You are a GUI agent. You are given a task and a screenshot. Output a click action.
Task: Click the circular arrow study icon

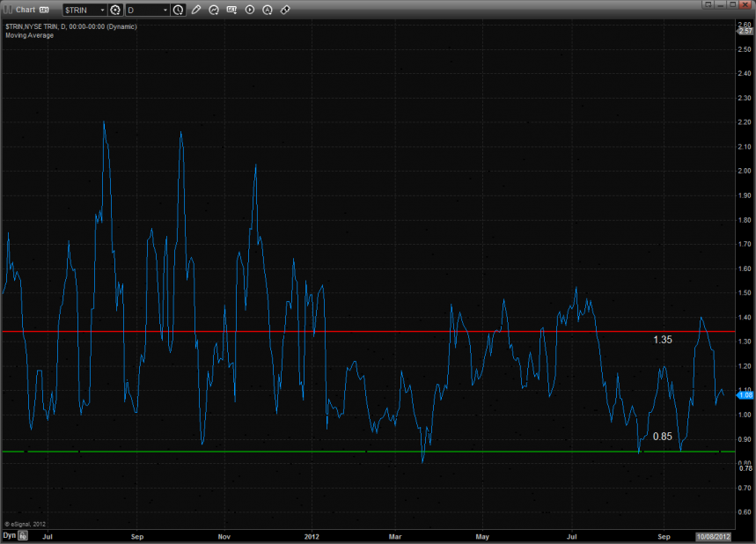coord(214,10)
